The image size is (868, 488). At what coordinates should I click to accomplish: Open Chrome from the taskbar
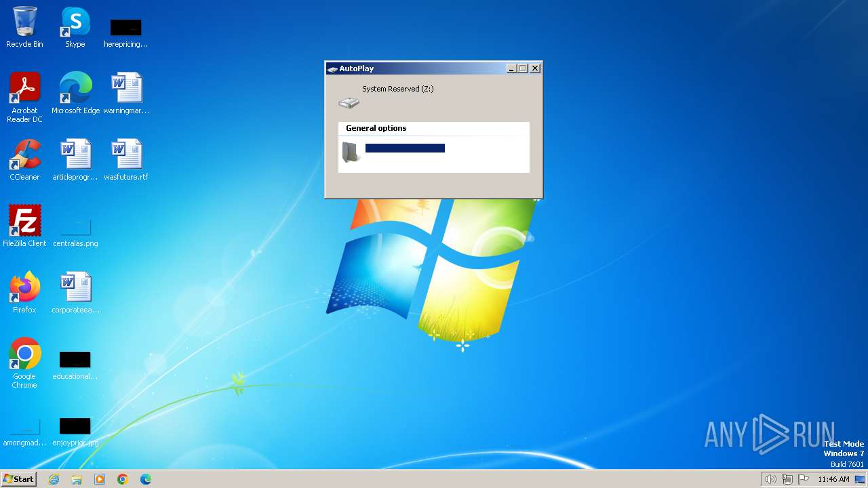pos(122,479)
